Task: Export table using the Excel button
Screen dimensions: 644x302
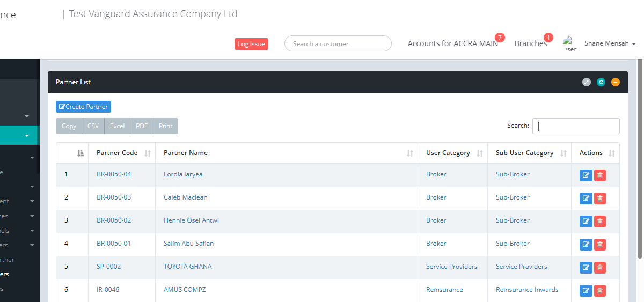Action: pos(117,126)
